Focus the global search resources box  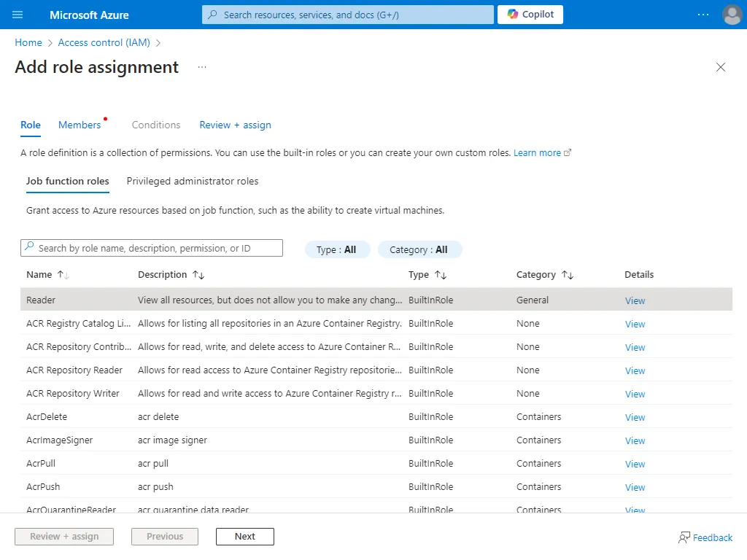(348, 15)
